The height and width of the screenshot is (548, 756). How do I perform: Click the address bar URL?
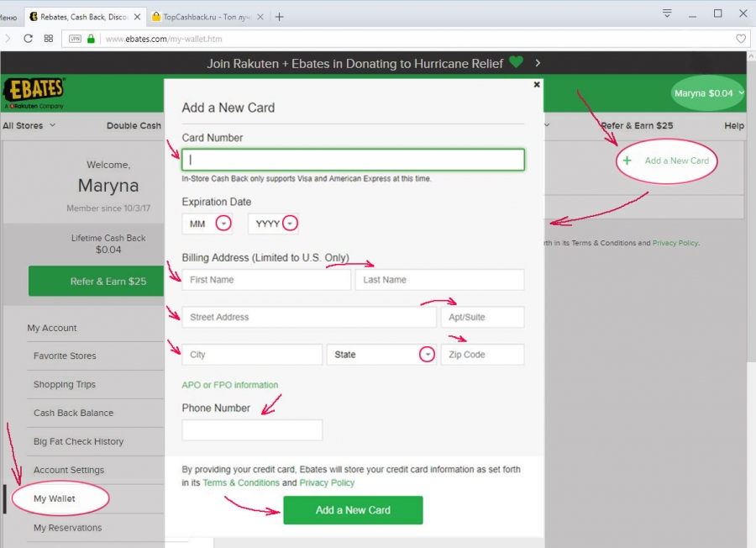tap(164, 39)
